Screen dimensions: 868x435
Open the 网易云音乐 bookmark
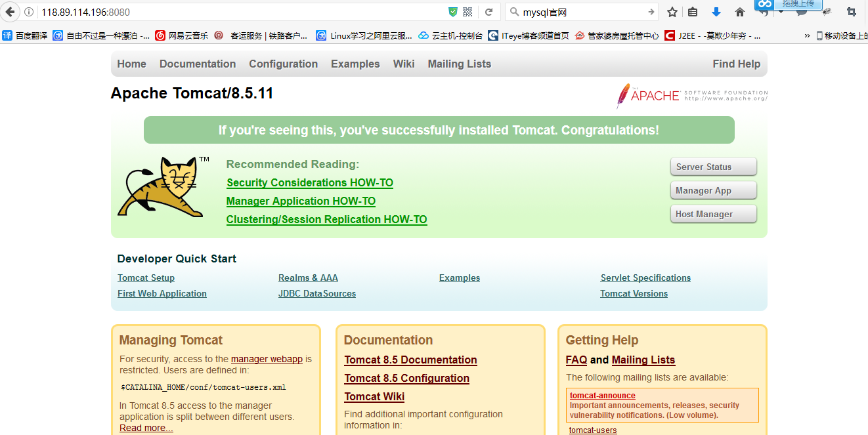coord(181,35)
